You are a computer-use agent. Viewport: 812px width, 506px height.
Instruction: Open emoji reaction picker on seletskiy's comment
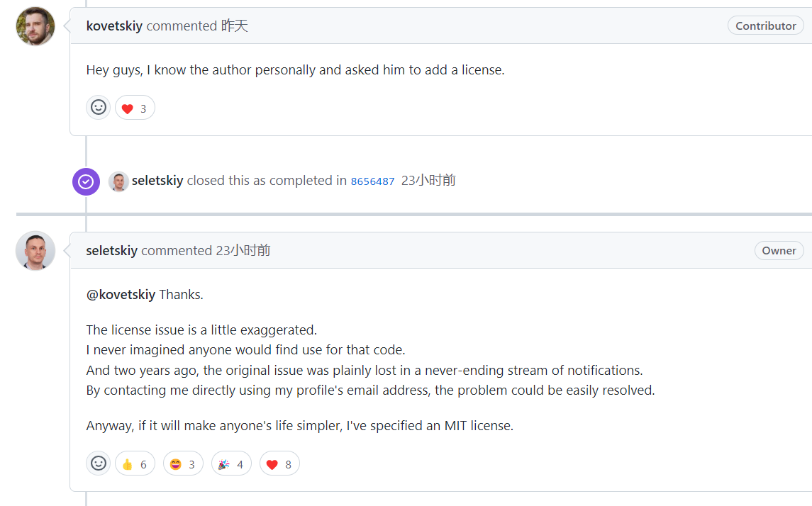(99, 463)
